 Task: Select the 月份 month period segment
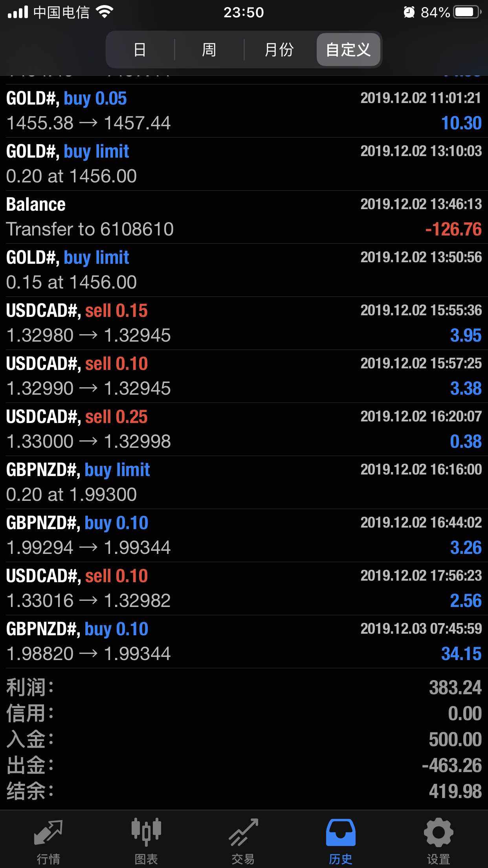279,50
